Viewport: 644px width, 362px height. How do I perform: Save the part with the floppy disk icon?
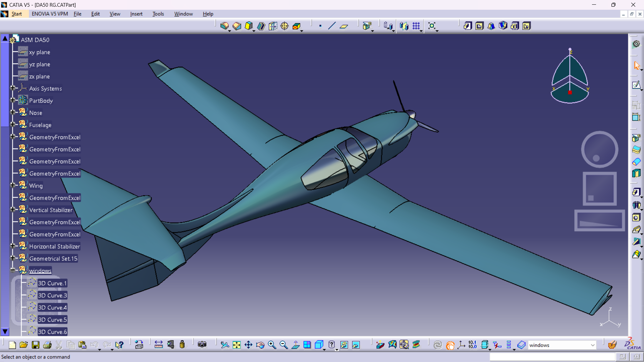pyautogui.click(x=36, y=345)
